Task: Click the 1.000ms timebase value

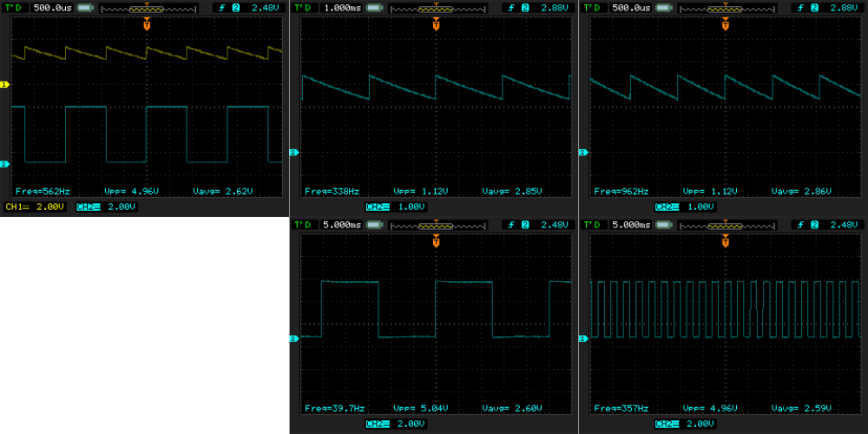Action: (x=341, y=8)
